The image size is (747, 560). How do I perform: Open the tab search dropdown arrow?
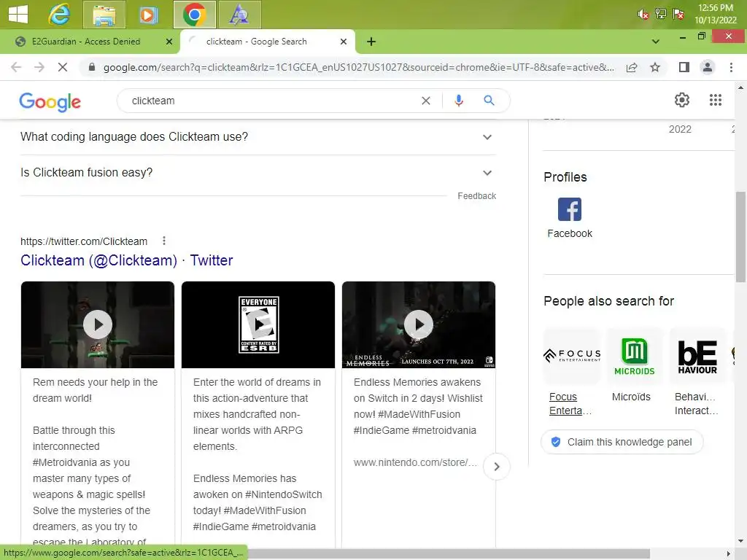tap(656, 42)
